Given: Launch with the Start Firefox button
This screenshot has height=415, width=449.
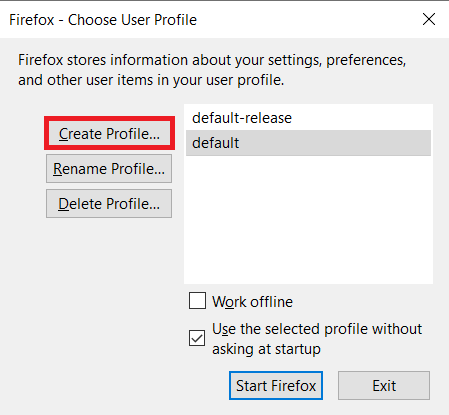Looking at the screenshot, I should pos(276,386).
